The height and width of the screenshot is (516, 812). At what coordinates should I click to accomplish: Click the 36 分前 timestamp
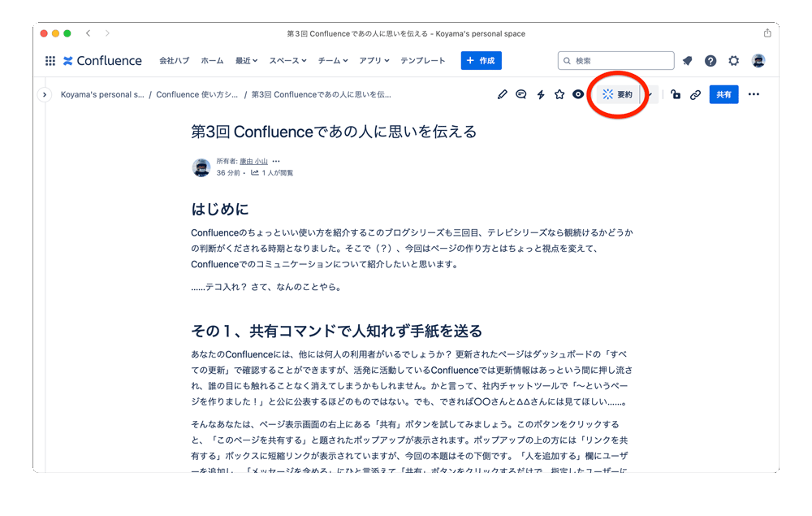coord(228,173)
